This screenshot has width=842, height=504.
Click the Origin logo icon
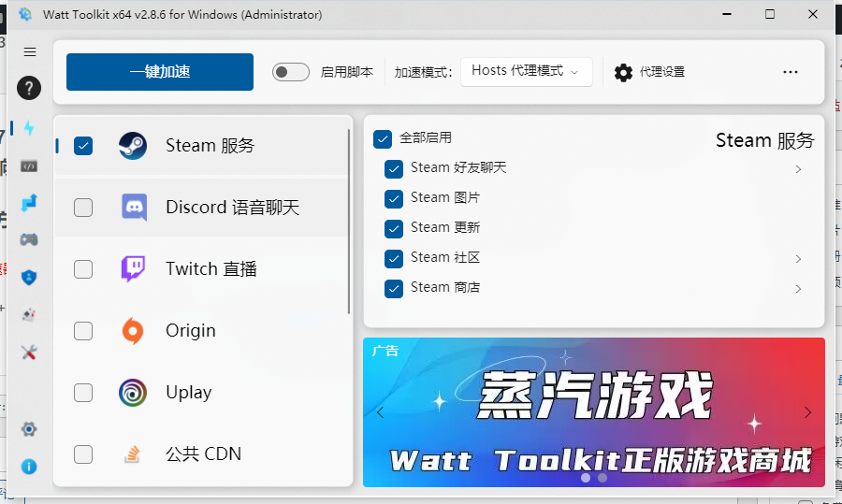(133, 331)
